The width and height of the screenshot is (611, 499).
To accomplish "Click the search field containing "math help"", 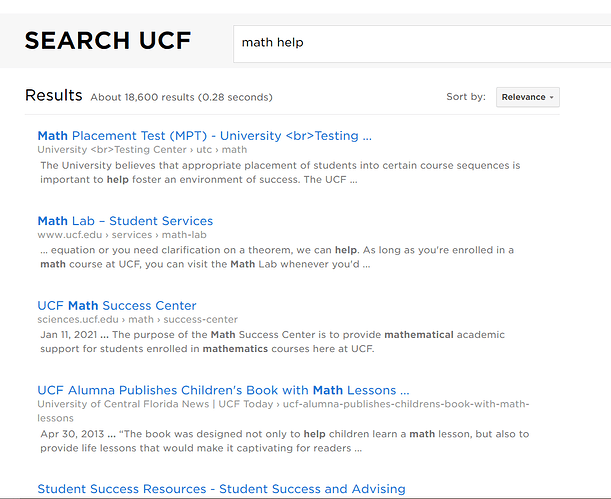I will tap(422, 44).
